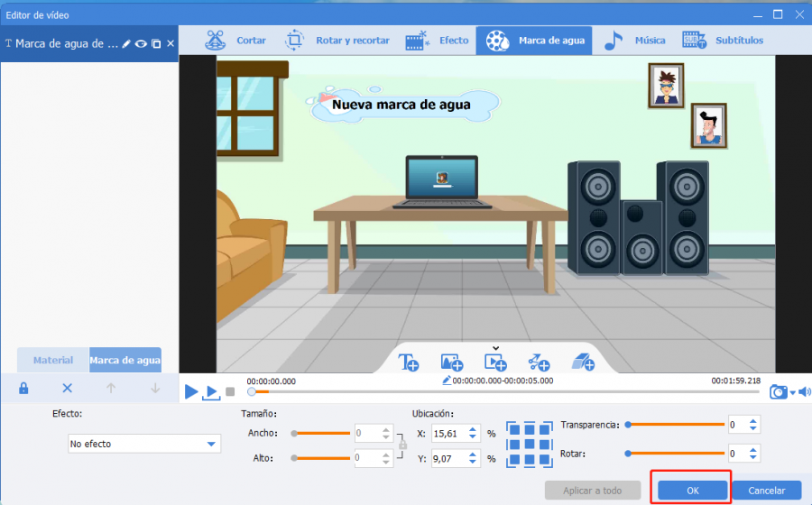
Task: Click the Cancelar button
Action: pos(766,491)
